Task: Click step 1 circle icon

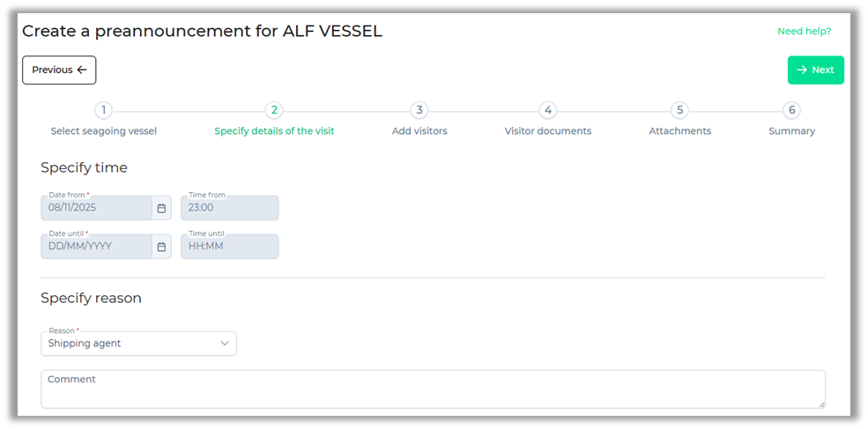Action: [104, 111]
